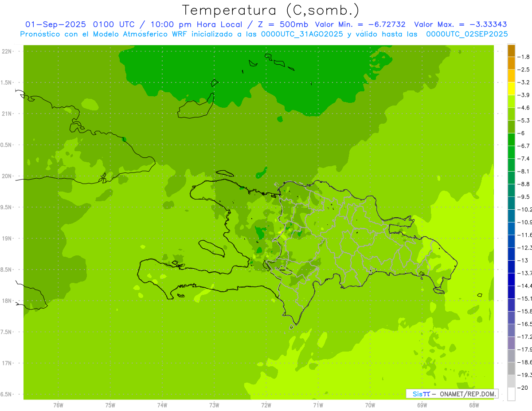Click the init time '0000UTC_31AGO2025'

coord(302,34)
